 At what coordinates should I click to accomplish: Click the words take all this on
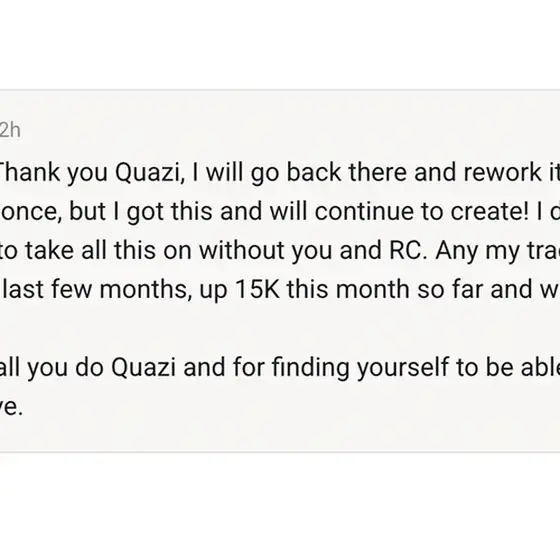(90, 250)
